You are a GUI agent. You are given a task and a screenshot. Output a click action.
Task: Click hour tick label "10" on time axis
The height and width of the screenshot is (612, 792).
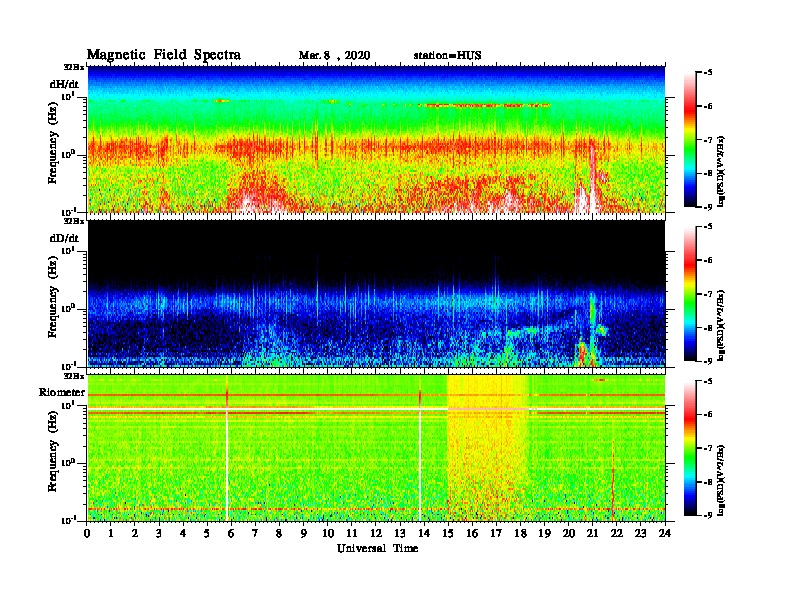click(x=328, y=533)
